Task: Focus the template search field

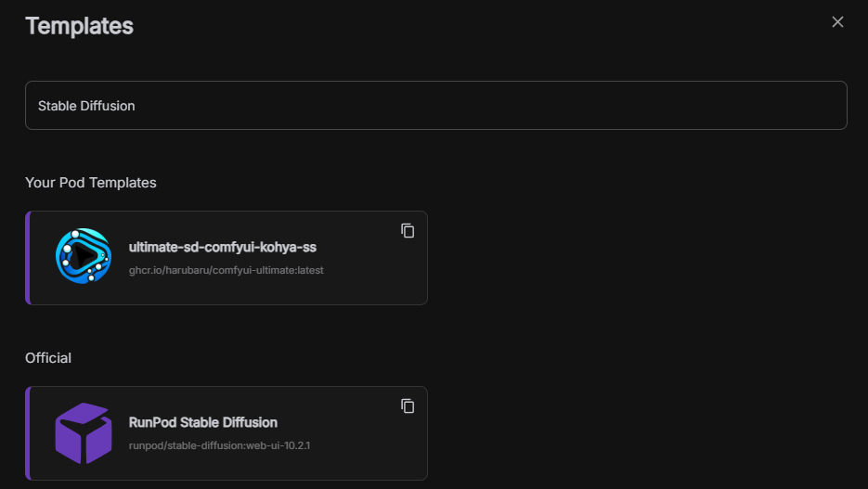Action: [x=436, y=106]
